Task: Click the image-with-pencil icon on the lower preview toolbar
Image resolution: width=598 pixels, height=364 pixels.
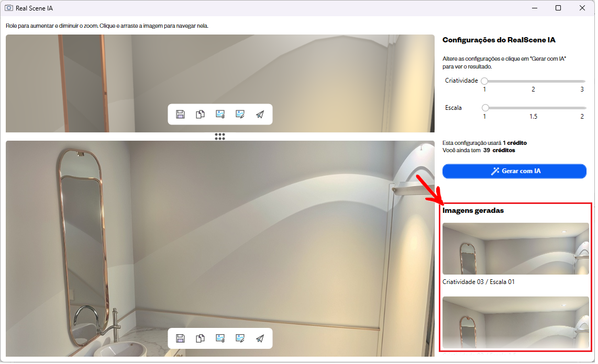Action: click(x=240, y=338)
